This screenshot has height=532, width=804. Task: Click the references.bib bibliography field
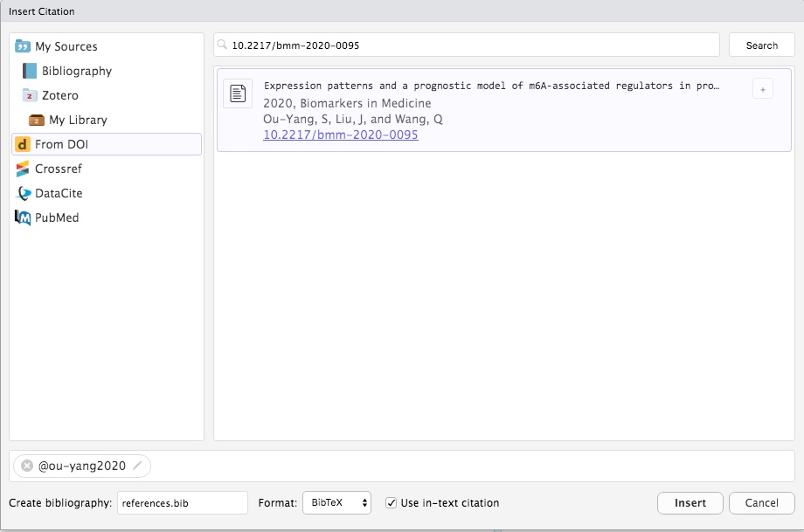182,503
